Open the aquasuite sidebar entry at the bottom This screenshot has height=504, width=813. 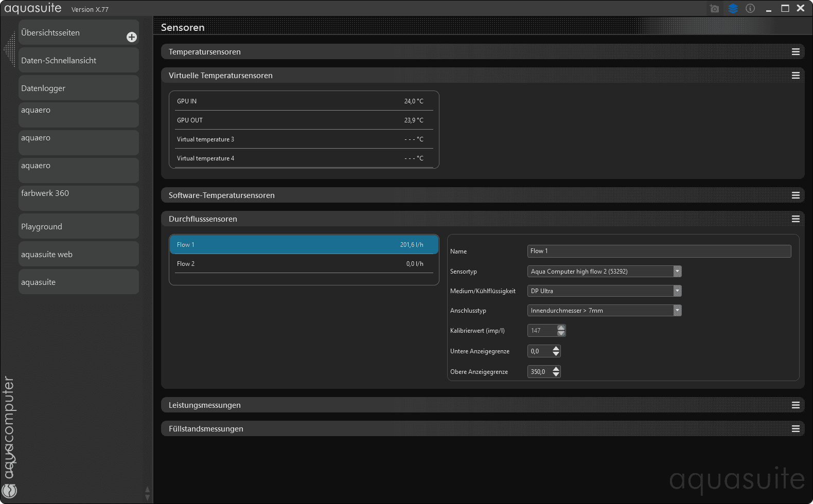tap(79, 282)
